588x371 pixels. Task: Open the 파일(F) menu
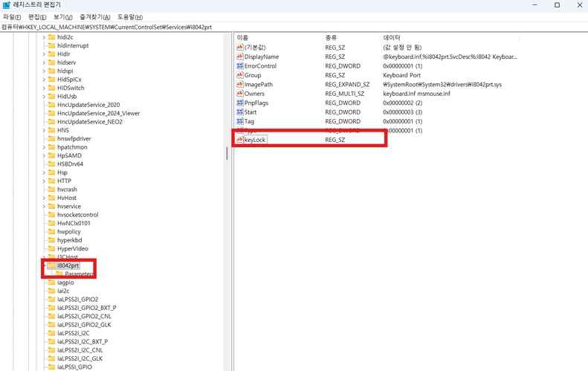(x=12, y=17)
